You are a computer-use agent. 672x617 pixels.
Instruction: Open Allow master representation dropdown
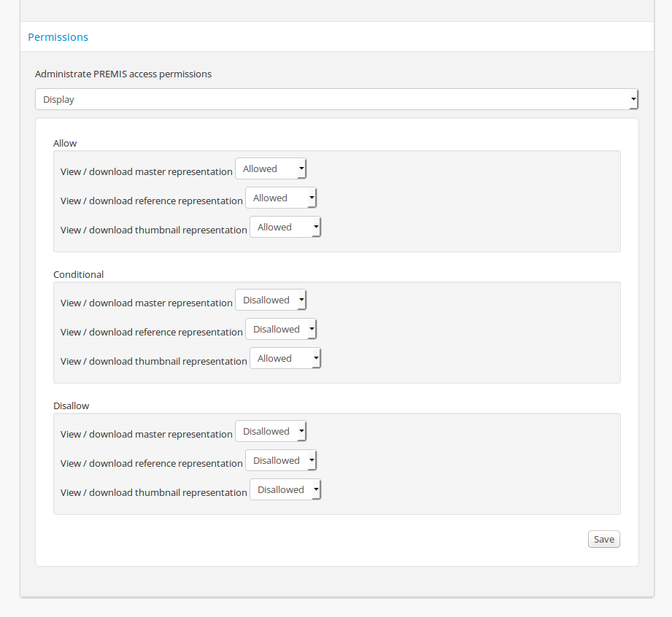tap(271, 169)
